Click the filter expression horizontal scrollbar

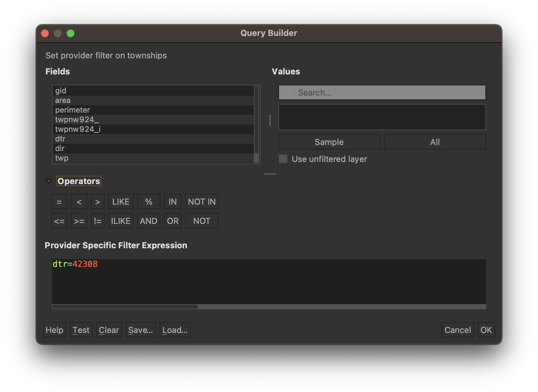click(269, 307)
